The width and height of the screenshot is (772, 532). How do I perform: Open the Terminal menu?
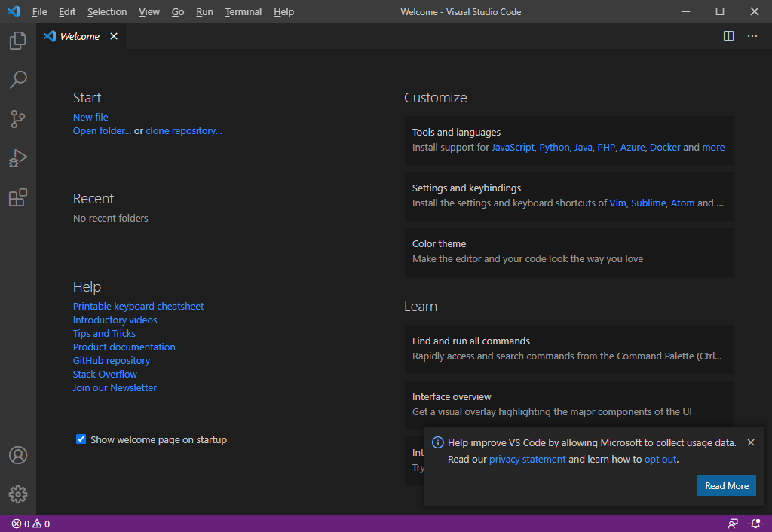(x=242, y=11)
